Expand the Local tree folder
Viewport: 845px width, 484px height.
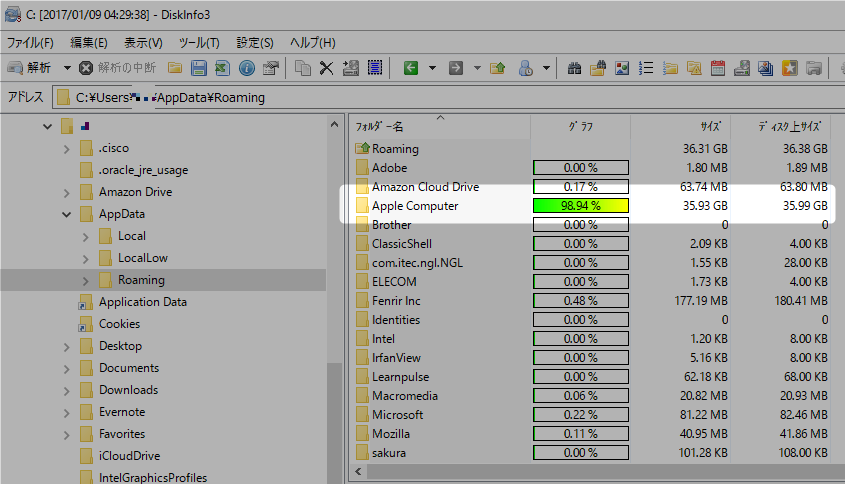(x=86, y=237)
